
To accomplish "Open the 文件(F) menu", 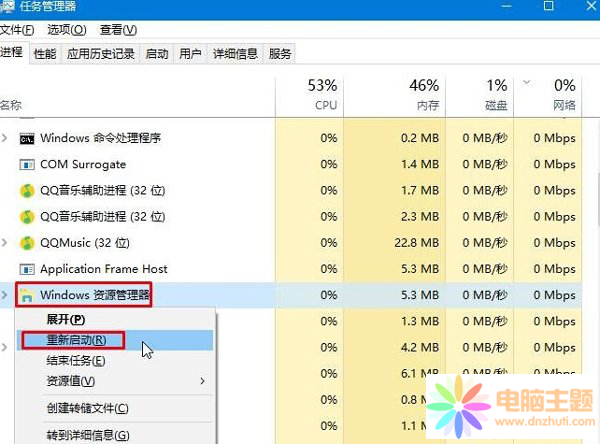I will (x=17, y=29).
